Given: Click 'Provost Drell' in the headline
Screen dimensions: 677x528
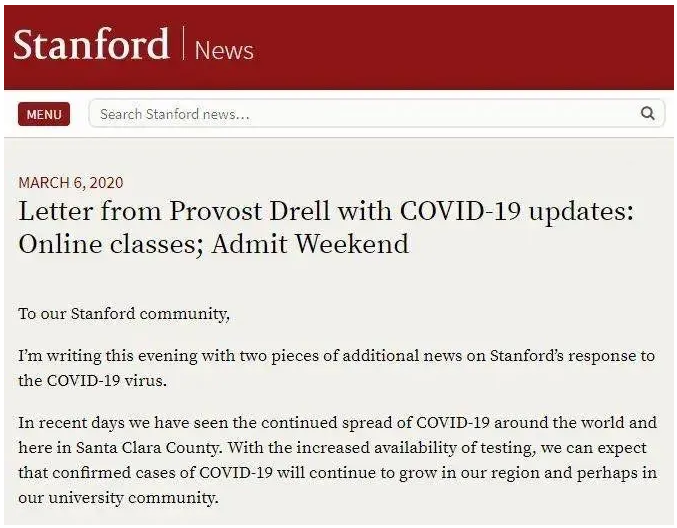Looking at the screenshot, I should click(x=249, y=211).
